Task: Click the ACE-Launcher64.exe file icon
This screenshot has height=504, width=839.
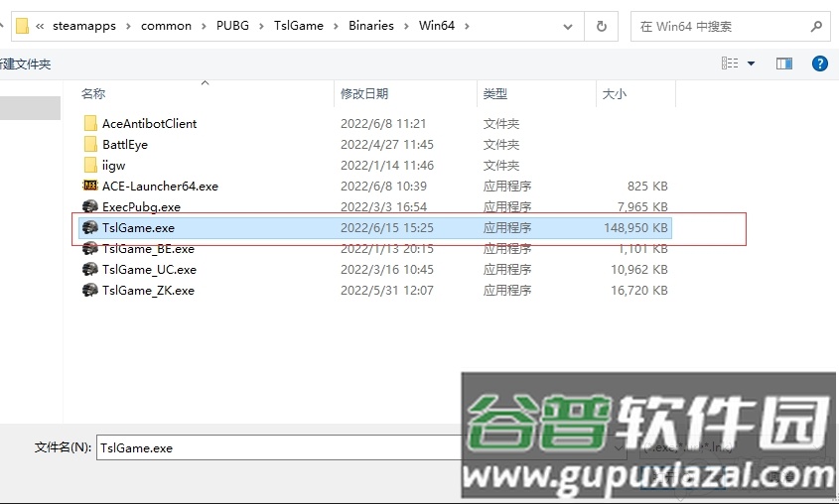Action: (90, 187)
